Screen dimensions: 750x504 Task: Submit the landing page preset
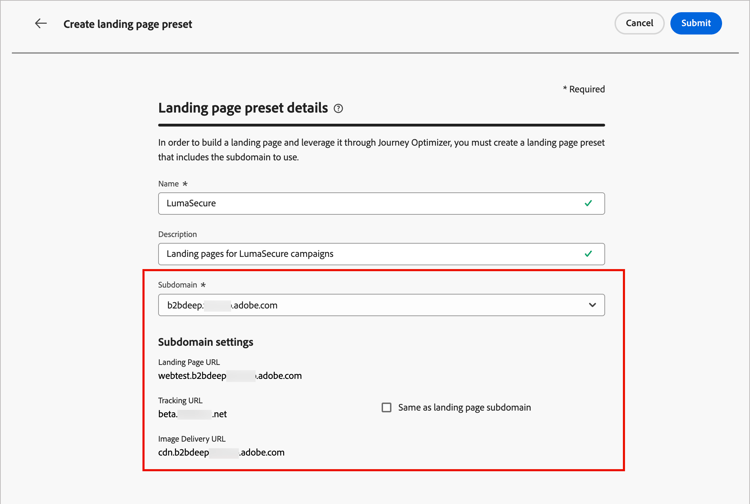tap(695, 23)
